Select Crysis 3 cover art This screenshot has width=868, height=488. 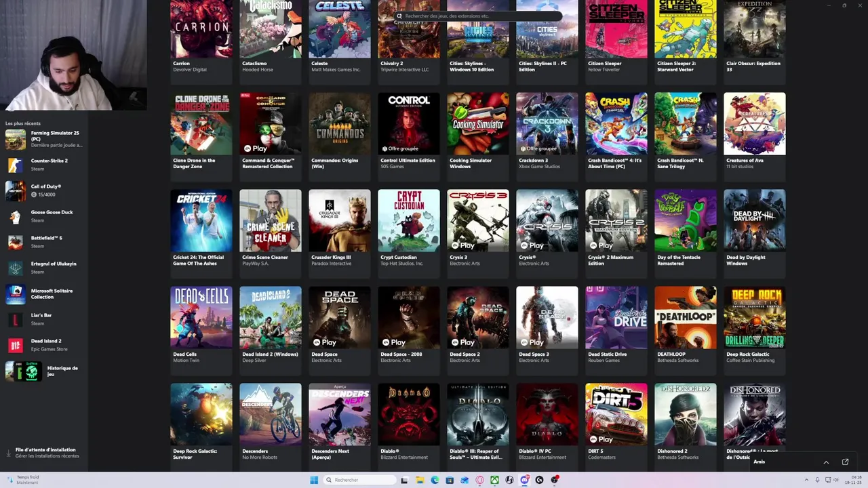click(477, 220)
